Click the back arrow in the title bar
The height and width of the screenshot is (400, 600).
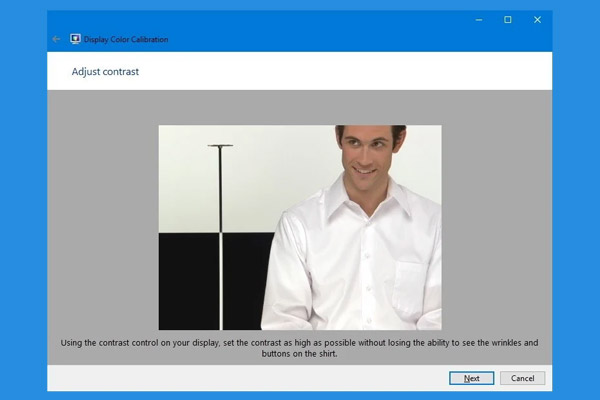56,39
